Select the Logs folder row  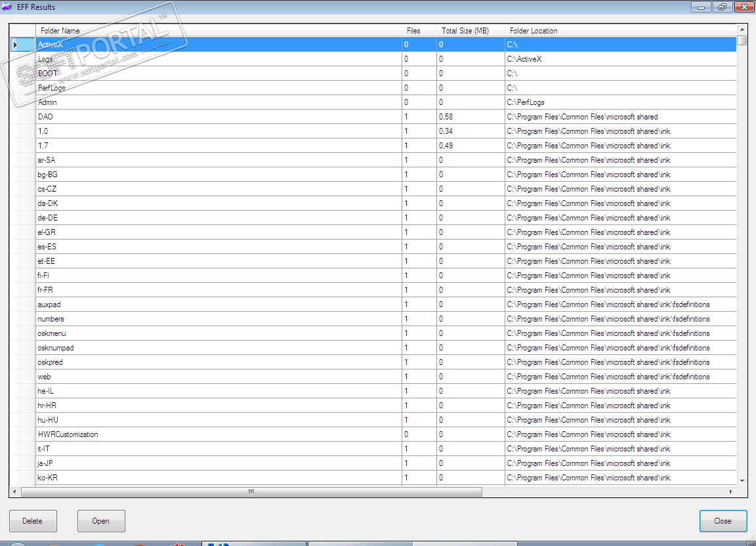click(373, 59)
